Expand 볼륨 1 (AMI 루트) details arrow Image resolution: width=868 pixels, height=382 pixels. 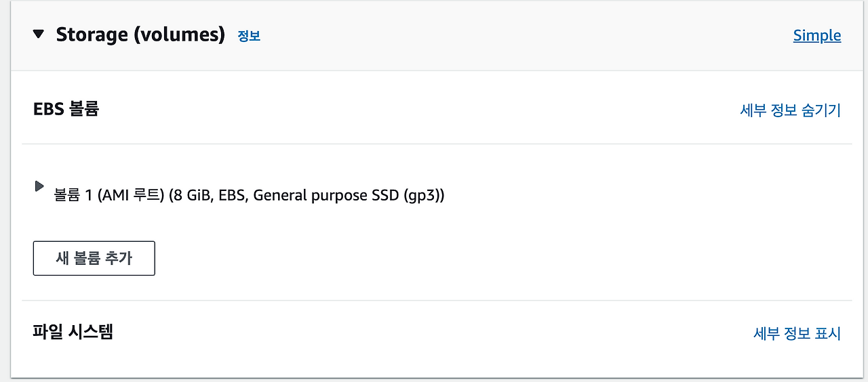pyautogui.click(x=39, y=186)
